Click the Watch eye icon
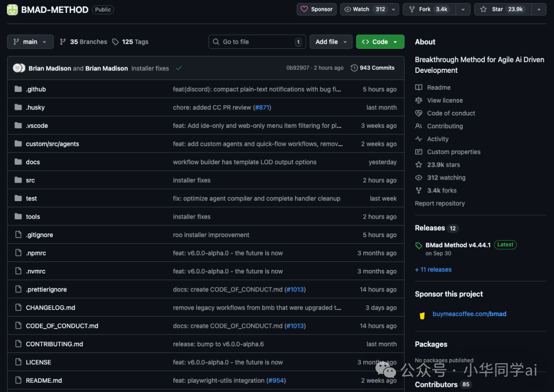The image size is (554, 392). click(x=347, y=9)
